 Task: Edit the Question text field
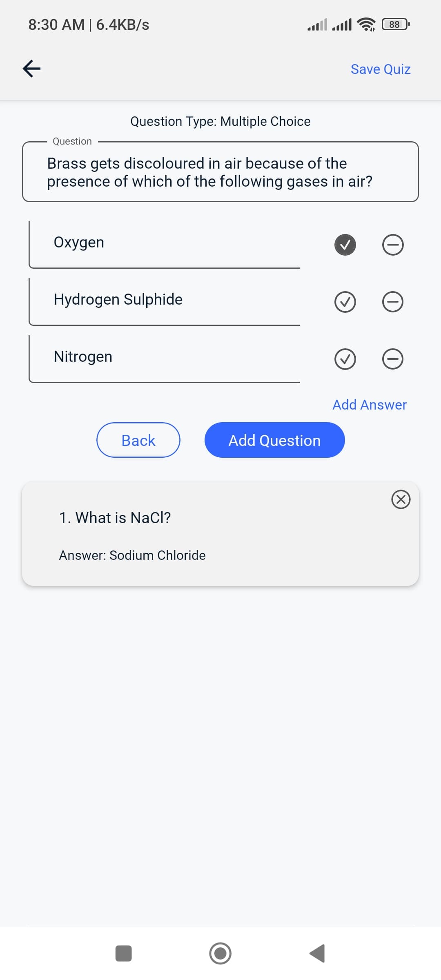(220, 172)
